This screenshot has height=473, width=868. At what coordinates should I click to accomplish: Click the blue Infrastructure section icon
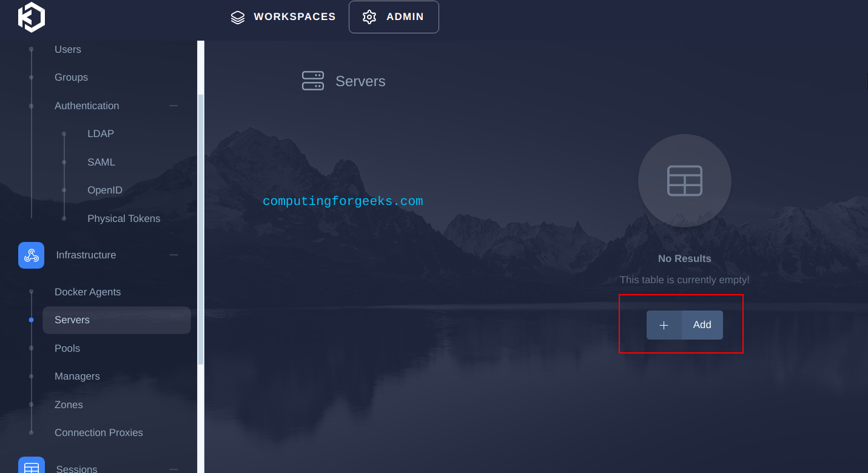[x=31, y=255]
